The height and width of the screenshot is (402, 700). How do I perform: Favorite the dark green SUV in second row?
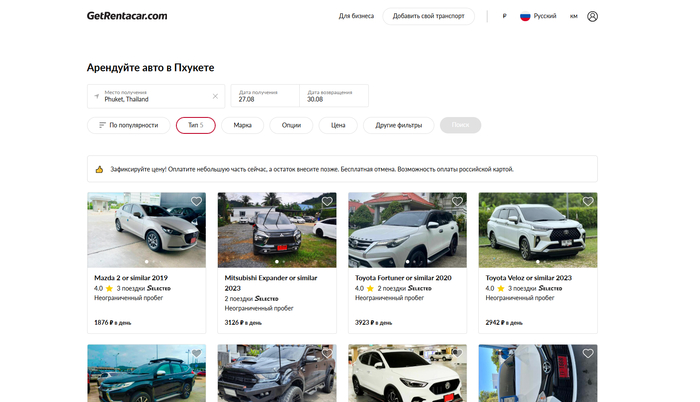196,353
